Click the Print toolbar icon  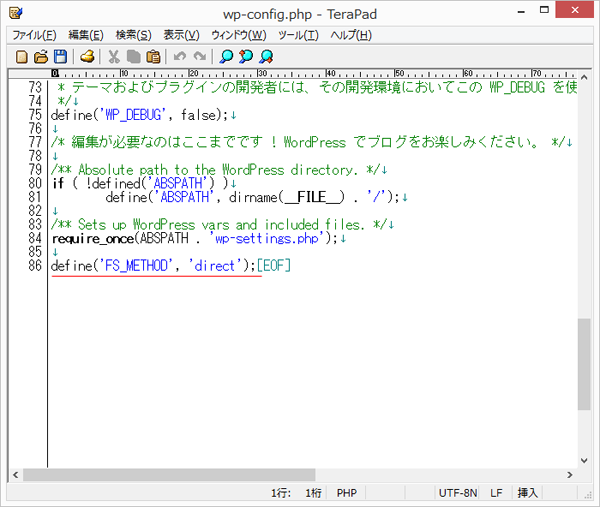(87, 57)
